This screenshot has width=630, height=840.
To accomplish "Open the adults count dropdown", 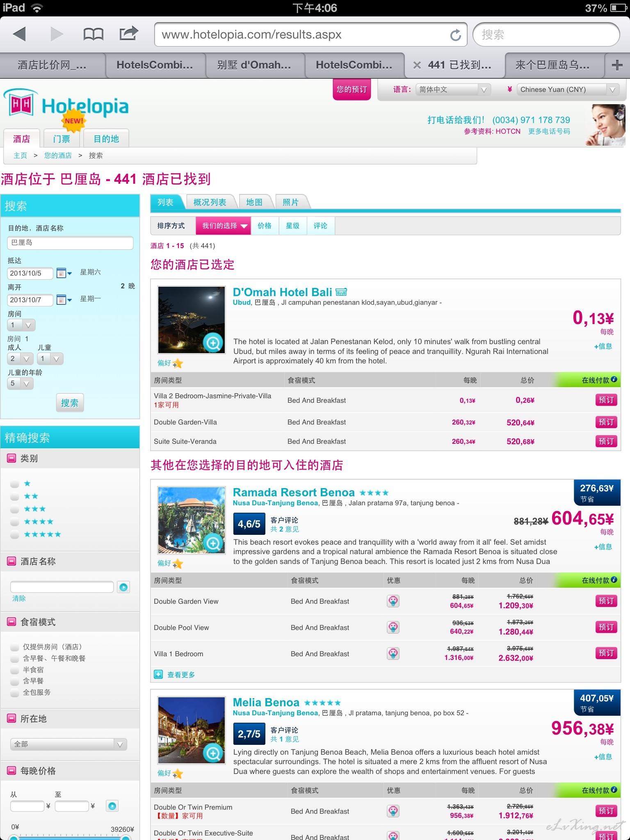I will tap(21, 359).
